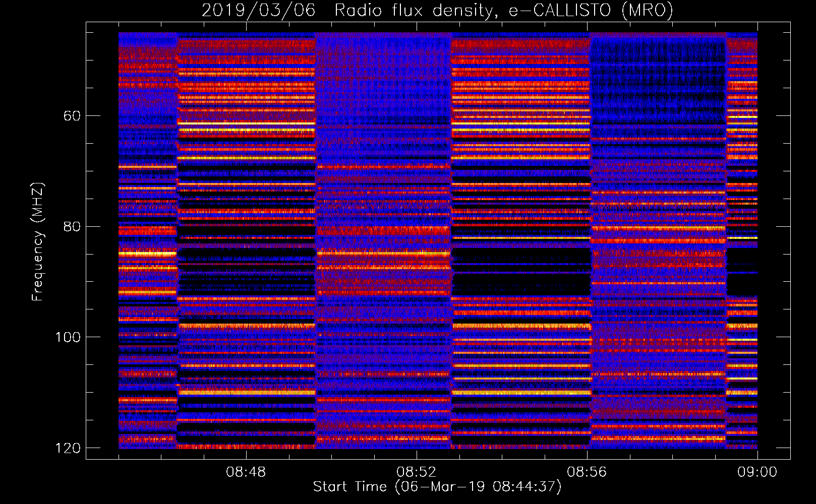Click the 80 frequency tick label

pos(72,226)
